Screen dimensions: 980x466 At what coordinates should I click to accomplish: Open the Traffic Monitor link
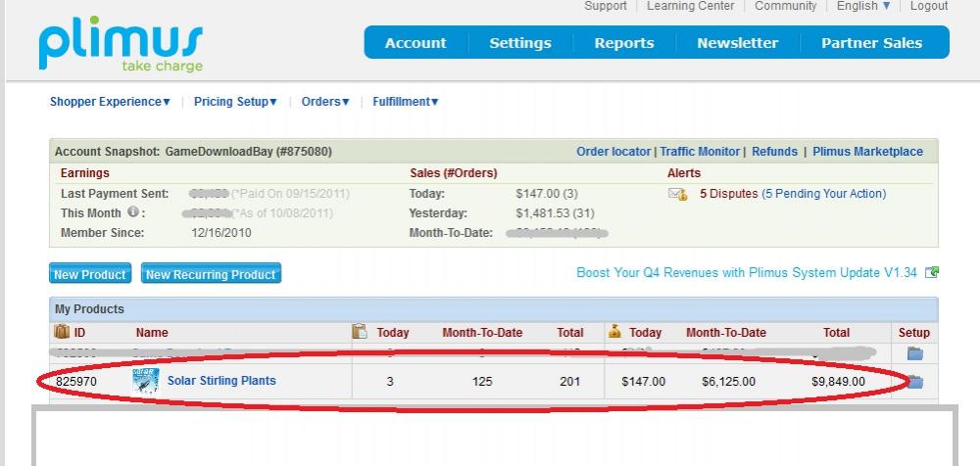700,152
